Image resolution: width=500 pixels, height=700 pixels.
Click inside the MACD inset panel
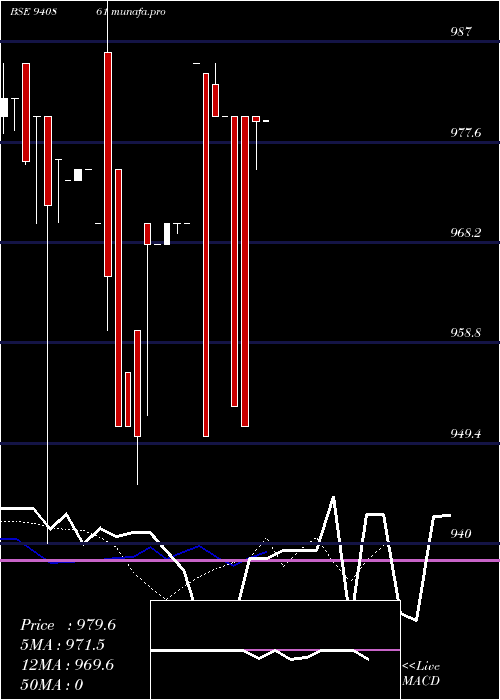275,650
